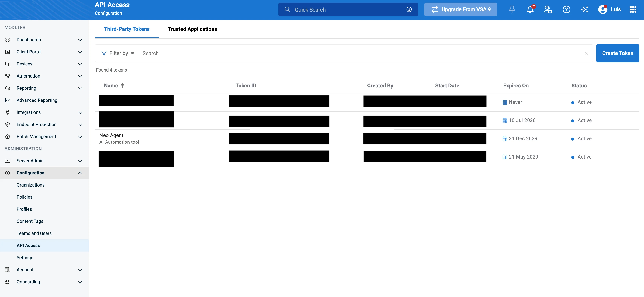Click the Onboarding graduation cap icon
644x297 pixels.
tap(8, 282)
